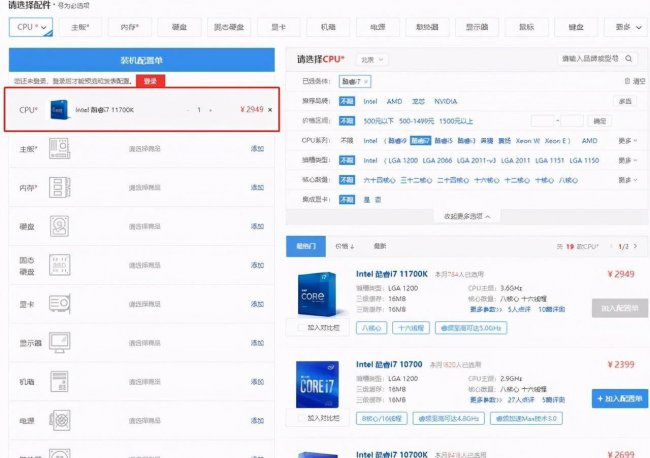The width and height of the screenshot is (650, 458).
Task: Switch to the 最新 sort tab
Action: 380,246
